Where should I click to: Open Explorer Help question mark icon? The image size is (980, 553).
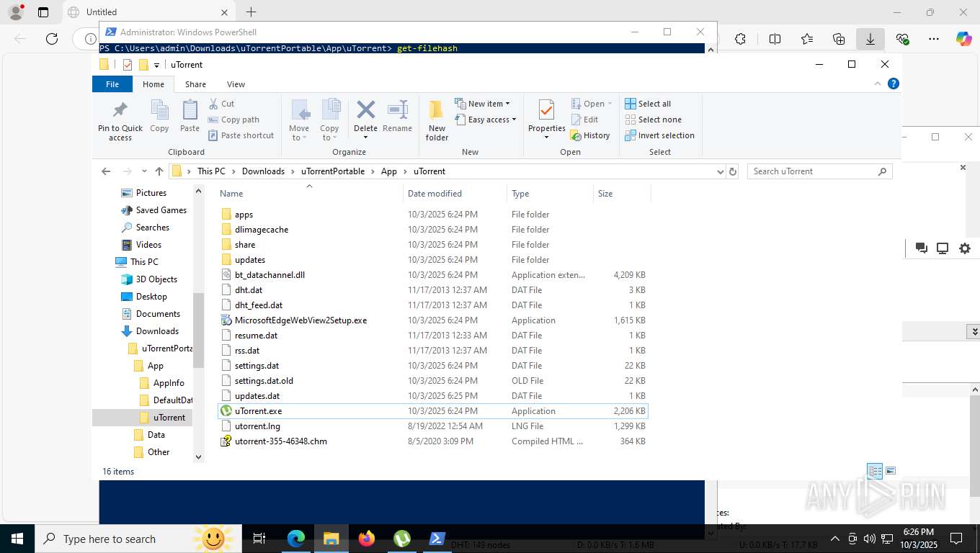tap(894, 84)
